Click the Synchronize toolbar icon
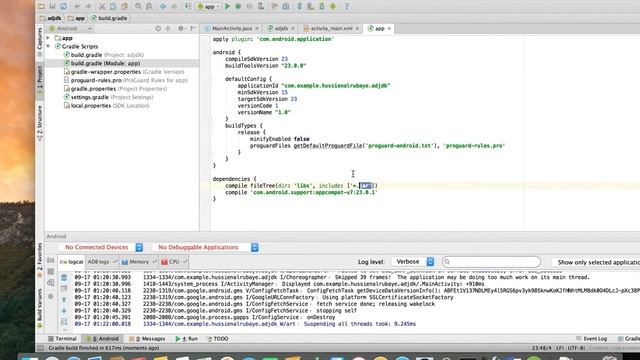Screen dimensions: 640x360 [x=64, y=6]
